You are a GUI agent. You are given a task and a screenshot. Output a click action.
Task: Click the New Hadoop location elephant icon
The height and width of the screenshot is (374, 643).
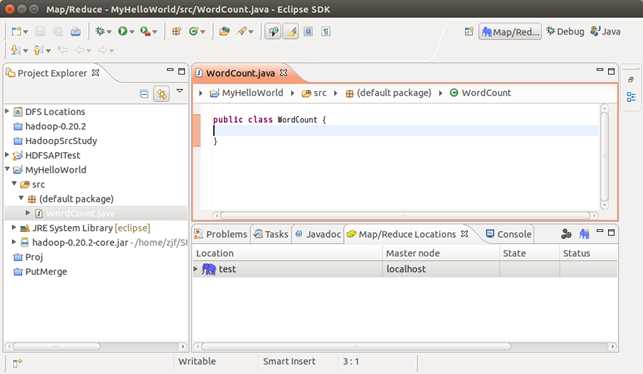coord(584,234)
